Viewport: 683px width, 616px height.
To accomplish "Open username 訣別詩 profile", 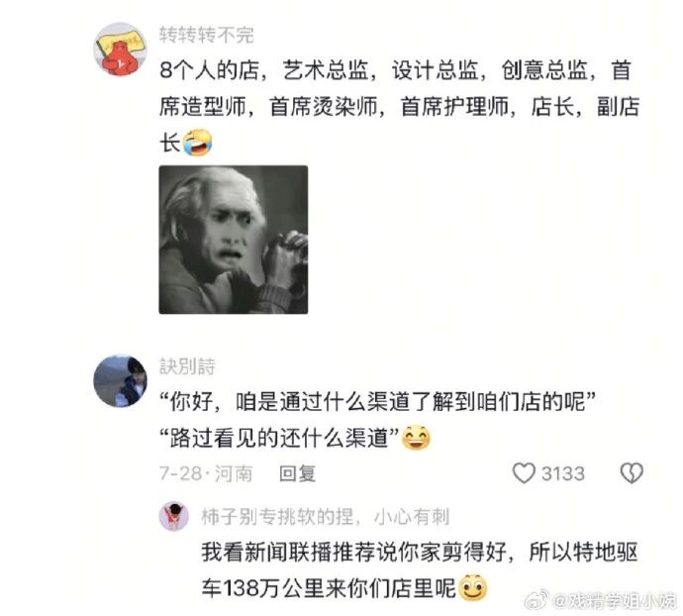I will pyautogui.click(x=187, y=366).
